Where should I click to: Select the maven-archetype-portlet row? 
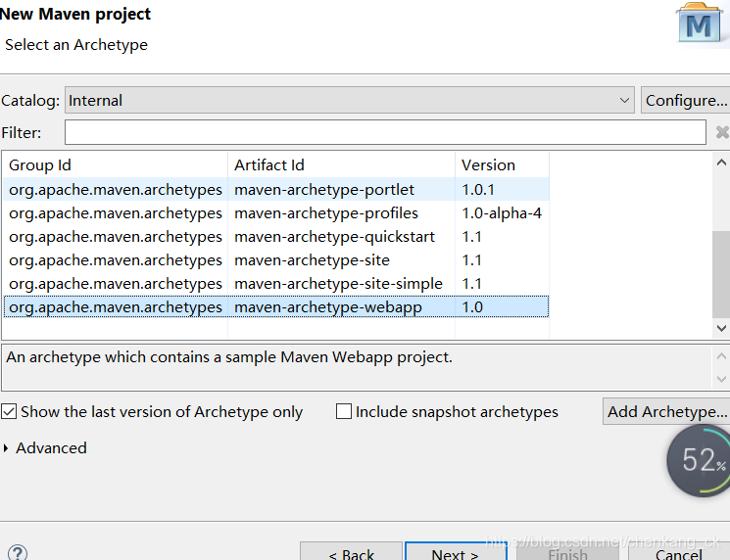tap(276, 189)
